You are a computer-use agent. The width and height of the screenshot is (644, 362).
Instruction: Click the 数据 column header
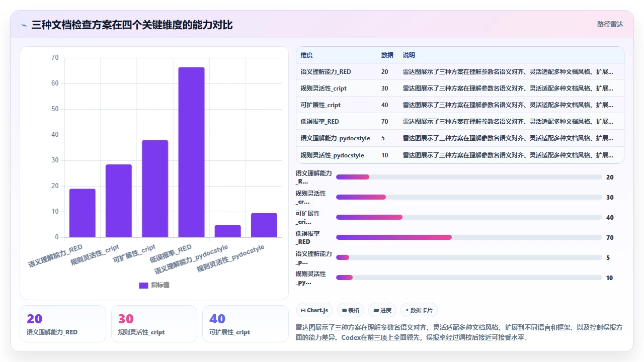point(387,55)
